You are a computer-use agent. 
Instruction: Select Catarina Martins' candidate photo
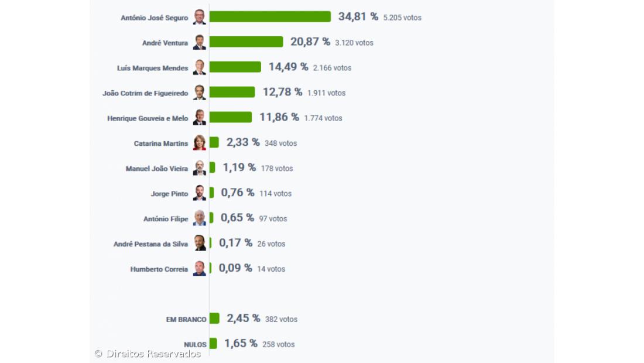pos(200,143)
